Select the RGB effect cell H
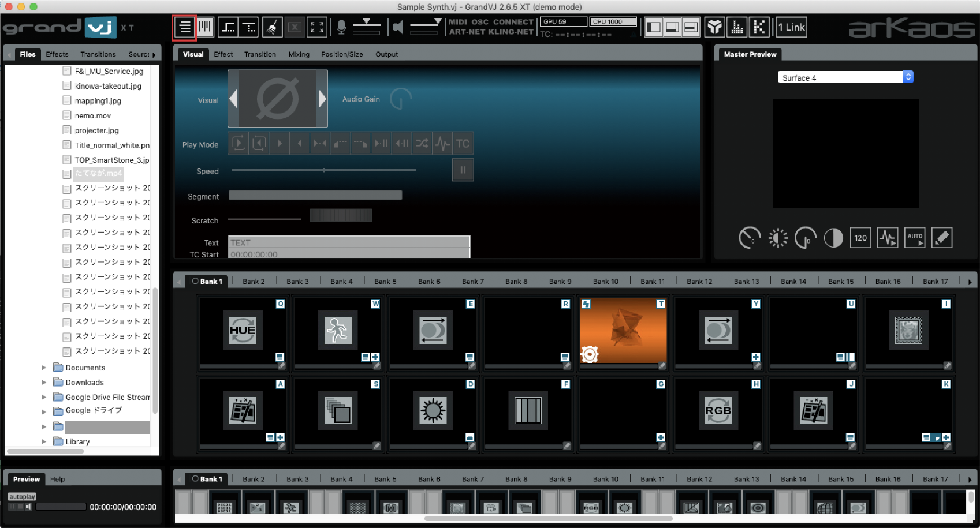The width and height of the screenshot is (980, 528). (x=718, y=411)
